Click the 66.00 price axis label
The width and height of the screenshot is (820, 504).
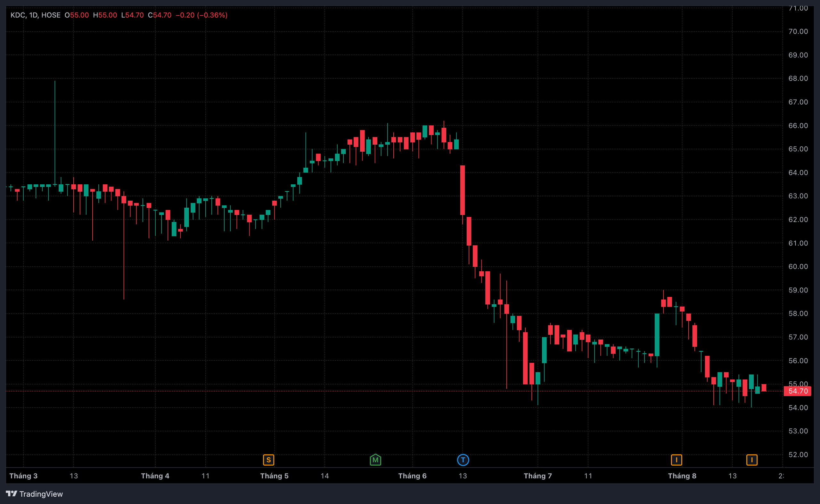[798, 126]
